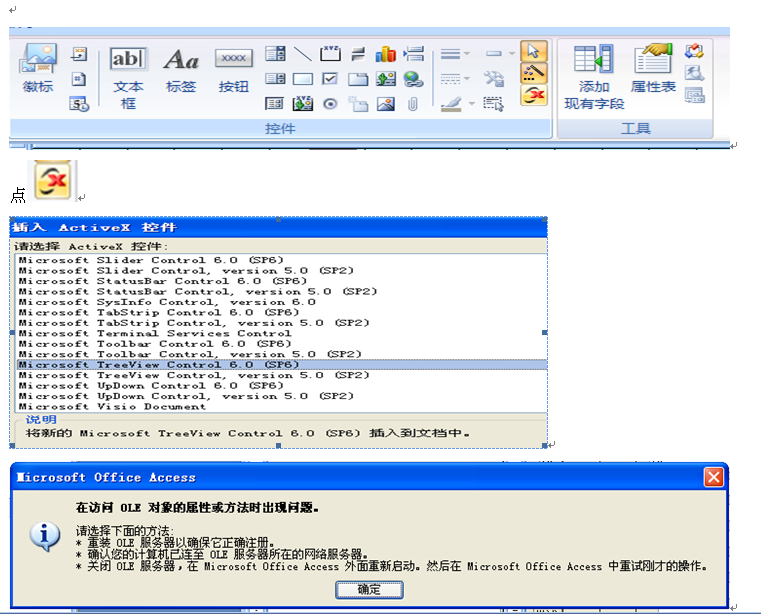The height and width of the screenshot is (614, 761).
Task: Choose the image control icon
Action: coord(386,104)
